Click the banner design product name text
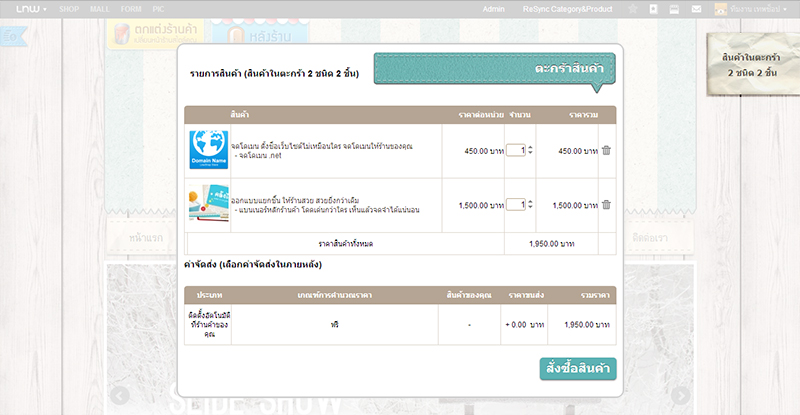This screenshot has height=415, width=800. click(295, 200)
